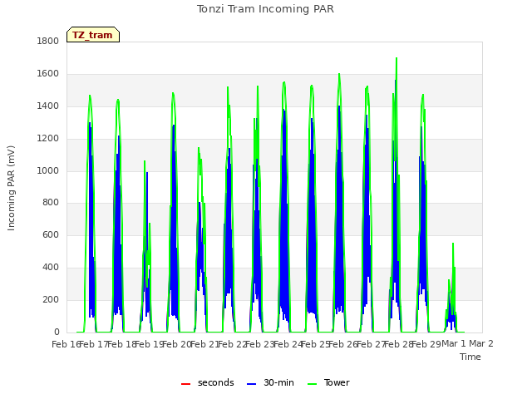Click the 0 y-axis tick label

point(57,332)
